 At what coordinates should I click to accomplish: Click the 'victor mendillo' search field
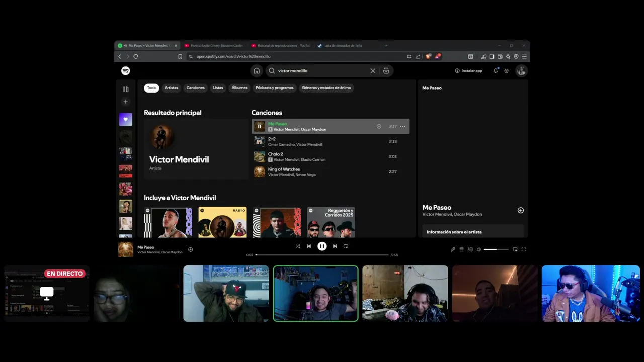[322, 71]
